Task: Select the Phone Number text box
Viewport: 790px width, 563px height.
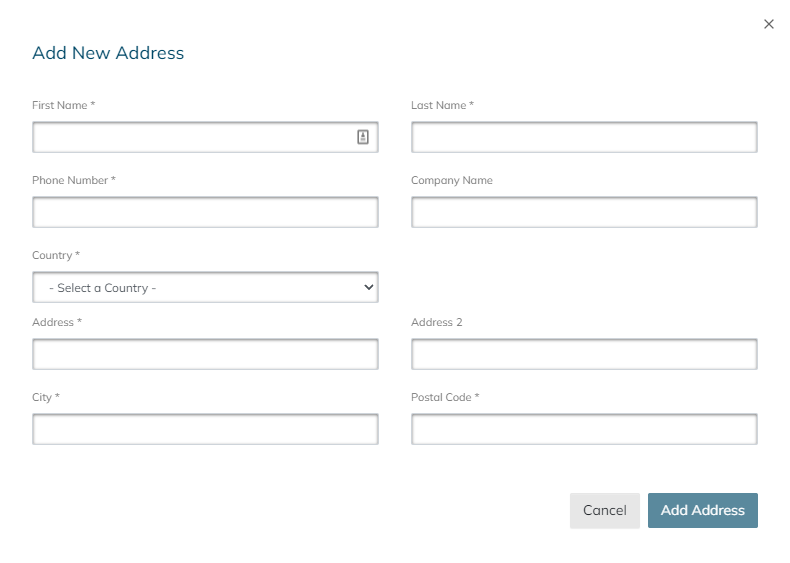Action: 205,212
